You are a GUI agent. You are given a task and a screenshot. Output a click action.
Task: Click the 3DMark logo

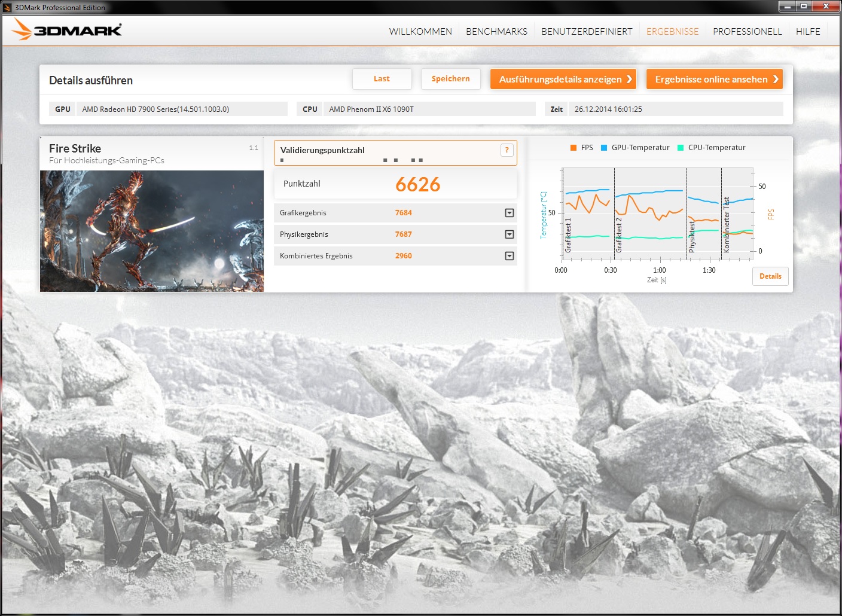(x=67, y=29)
